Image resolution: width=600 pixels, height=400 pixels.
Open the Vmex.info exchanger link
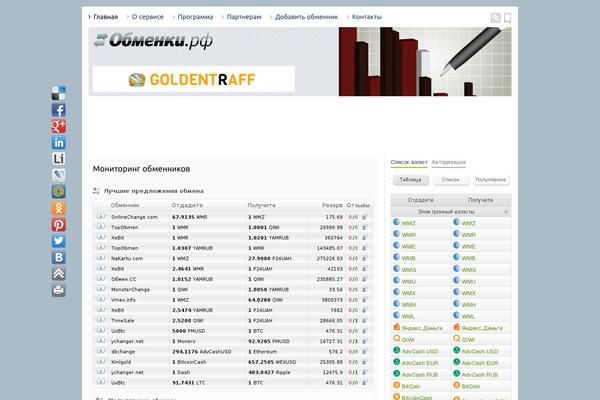pos(123,300)
